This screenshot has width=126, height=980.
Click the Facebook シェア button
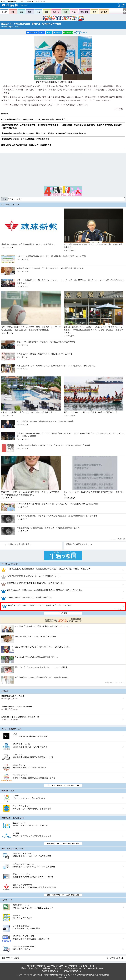coord(42,33)
